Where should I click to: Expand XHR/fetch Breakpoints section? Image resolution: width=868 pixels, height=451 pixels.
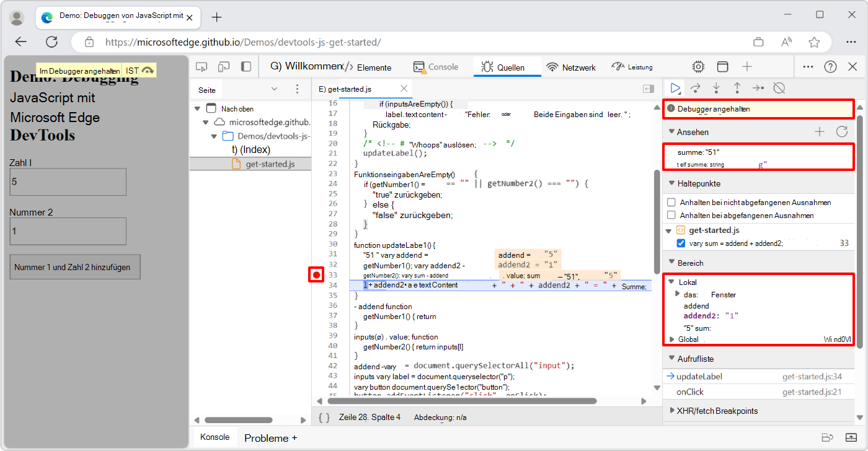(673, 410)
